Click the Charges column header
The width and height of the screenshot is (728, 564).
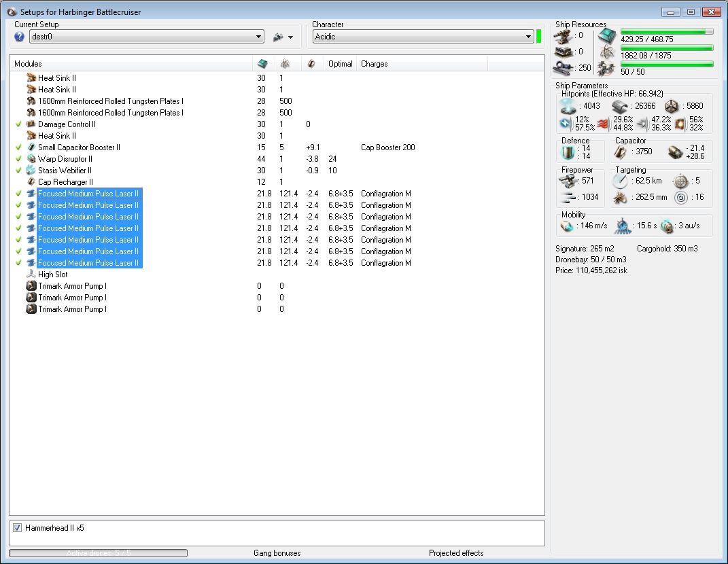click(375, 64)
